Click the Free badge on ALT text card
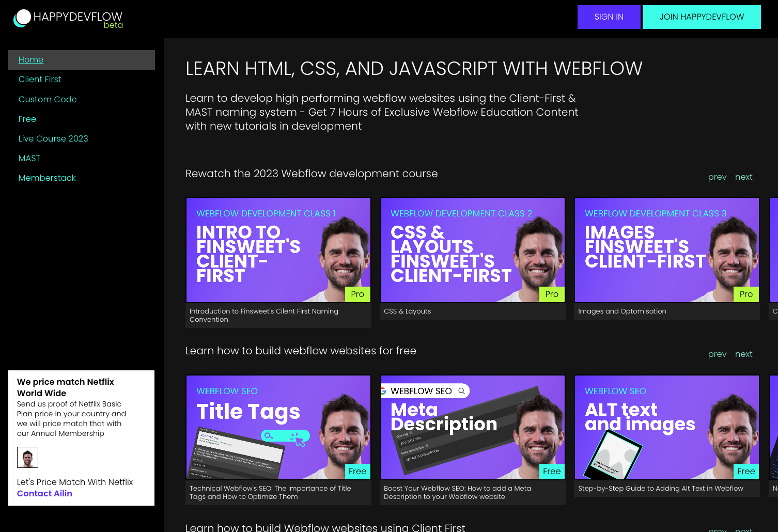The height and width of the screenshot is (532, 778). coord(746,471)
